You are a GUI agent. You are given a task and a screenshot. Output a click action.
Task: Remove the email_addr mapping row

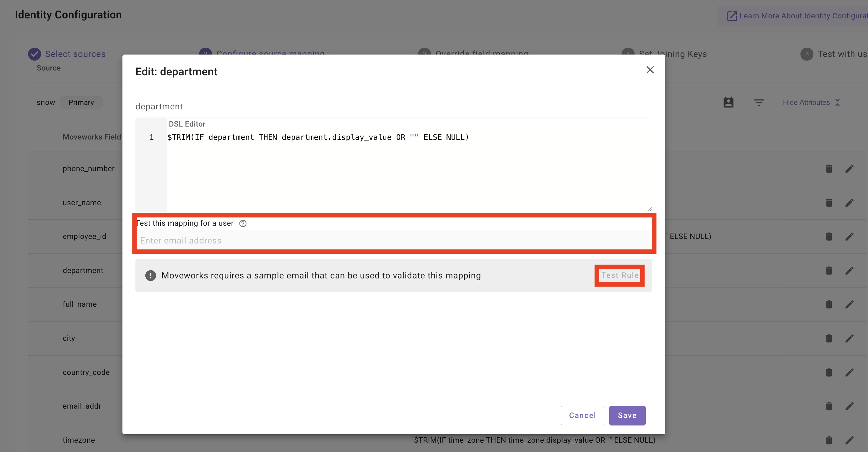(829, 406)
